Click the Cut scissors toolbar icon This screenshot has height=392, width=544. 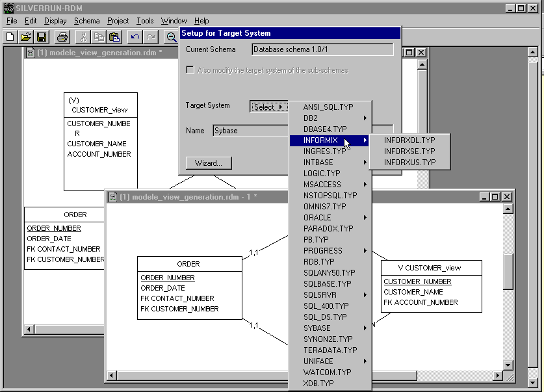[x=83, y=37]
